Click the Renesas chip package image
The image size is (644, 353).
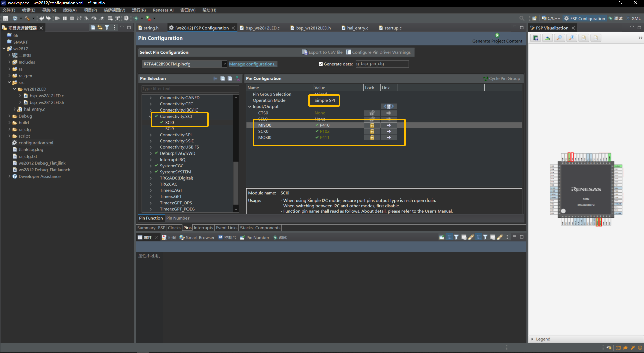coord(586,190)
